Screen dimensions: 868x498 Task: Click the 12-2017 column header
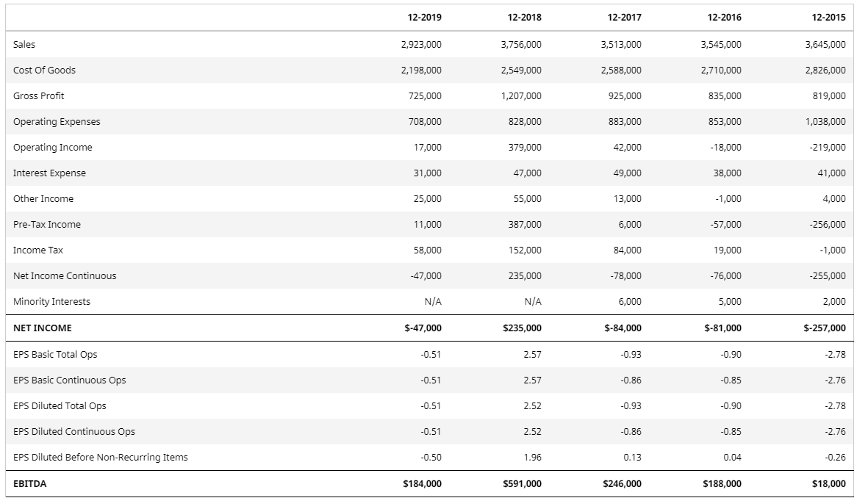click(x=624, y=18)
